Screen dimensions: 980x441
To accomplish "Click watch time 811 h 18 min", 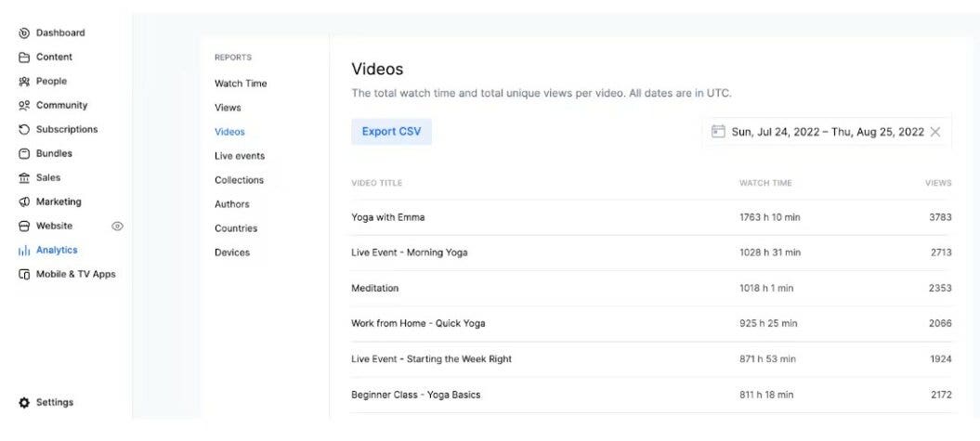I will click(x=766, y=395).
